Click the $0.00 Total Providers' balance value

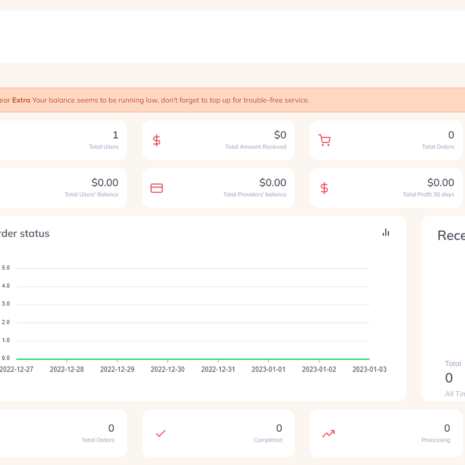[273, 182]
